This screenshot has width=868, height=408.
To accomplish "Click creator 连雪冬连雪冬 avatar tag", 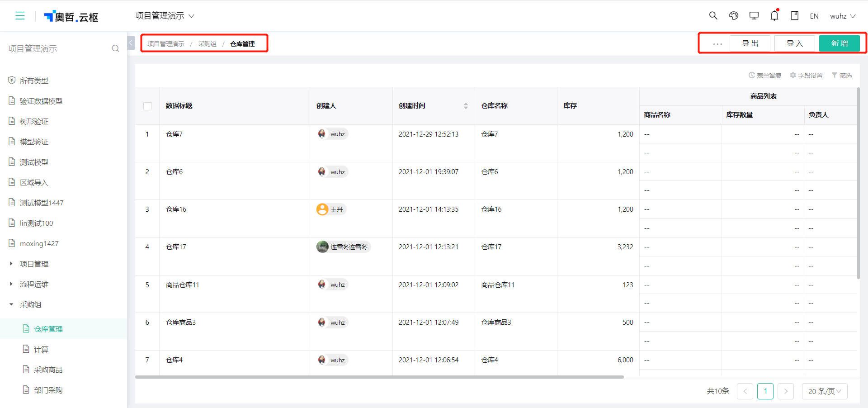I will [x=343, y=247].
